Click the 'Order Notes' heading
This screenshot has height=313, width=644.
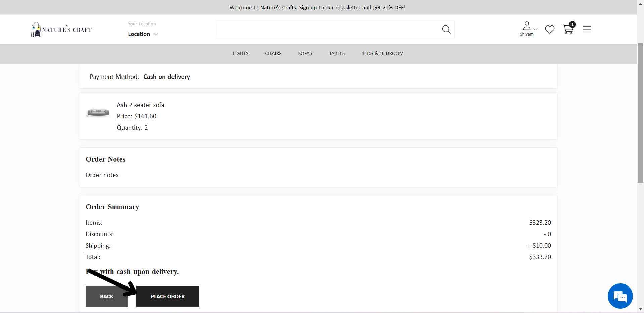coord(105,159)
